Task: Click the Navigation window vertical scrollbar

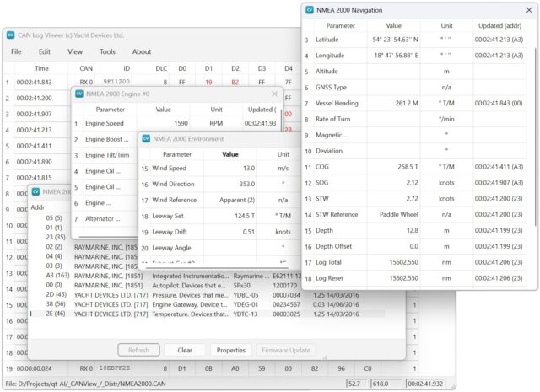Action: (536, 137)
